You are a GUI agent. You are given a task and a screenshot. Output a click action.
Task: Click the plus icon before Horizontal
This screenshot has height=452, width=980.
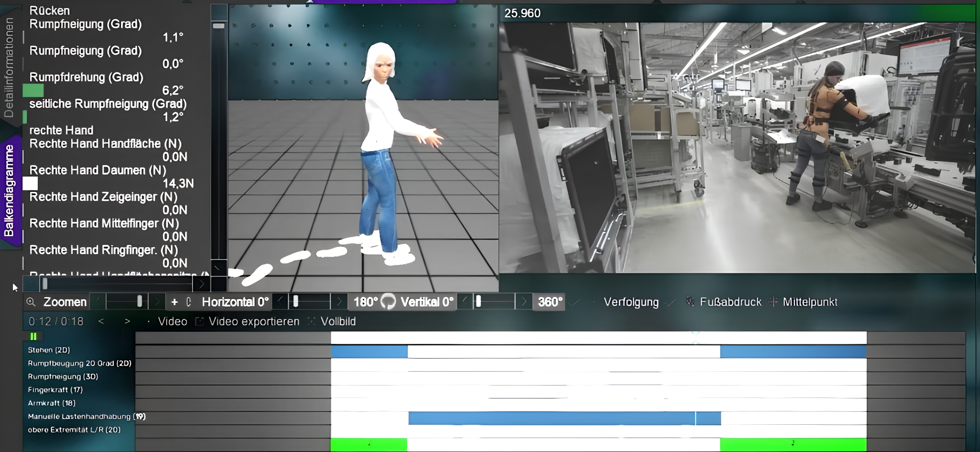tap(174, 302)
